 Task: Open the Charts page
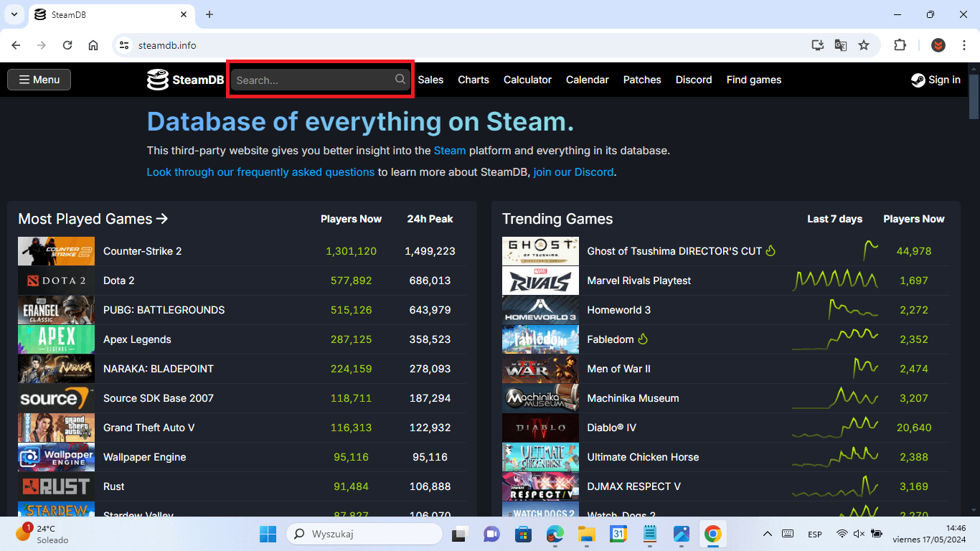tap(473, 80)
